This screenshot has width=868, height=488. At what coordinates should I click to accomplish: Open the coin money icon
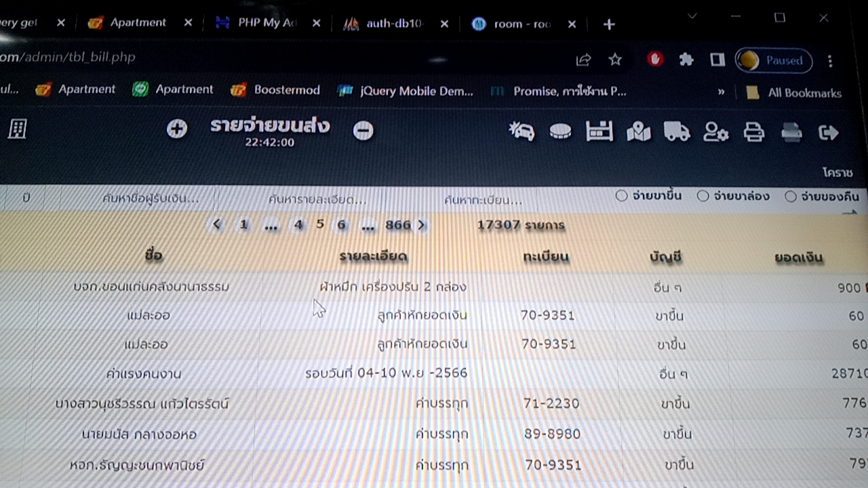[560, 131]
